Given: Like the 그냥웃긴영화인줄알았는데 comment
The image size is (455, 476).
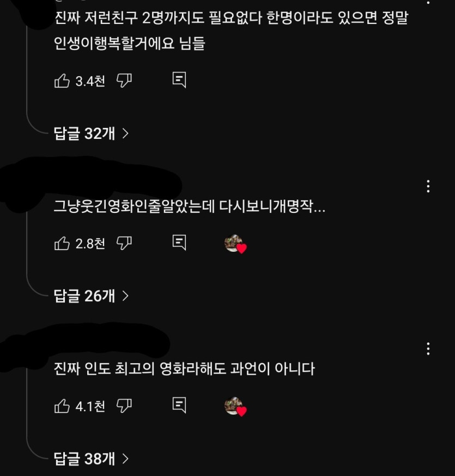Looking at the screenshot, I should (x=62, y=243).
